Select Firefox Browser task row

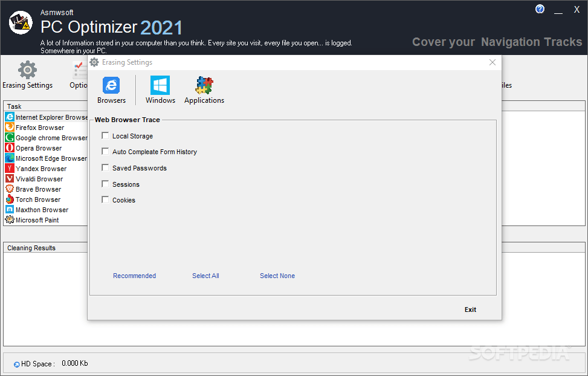click(46, 128)
